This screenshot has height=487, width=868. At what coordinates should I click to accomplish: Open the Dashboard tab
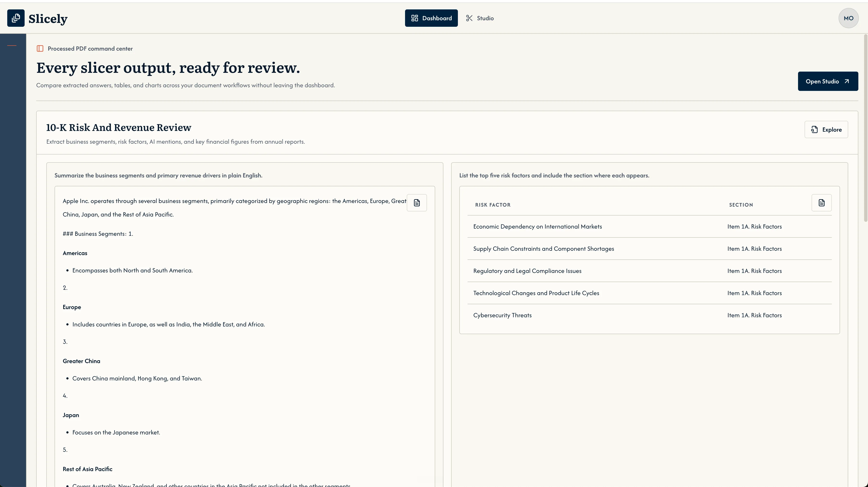coord(431,18)
